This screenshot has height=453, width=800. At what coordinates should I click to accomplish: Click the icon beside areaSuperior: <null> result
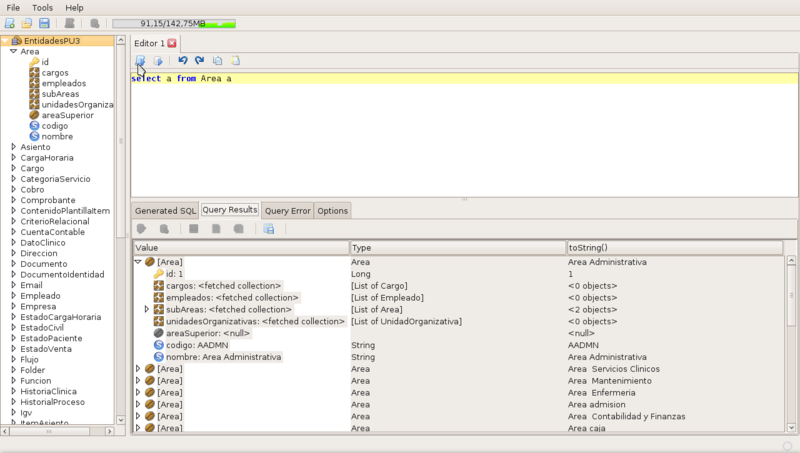click(x=159, y=333)
